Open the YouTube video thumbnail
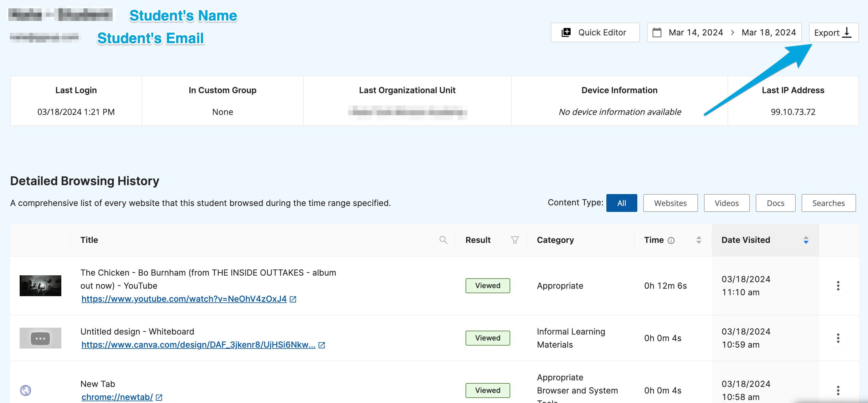 click(x=40, y=286)
